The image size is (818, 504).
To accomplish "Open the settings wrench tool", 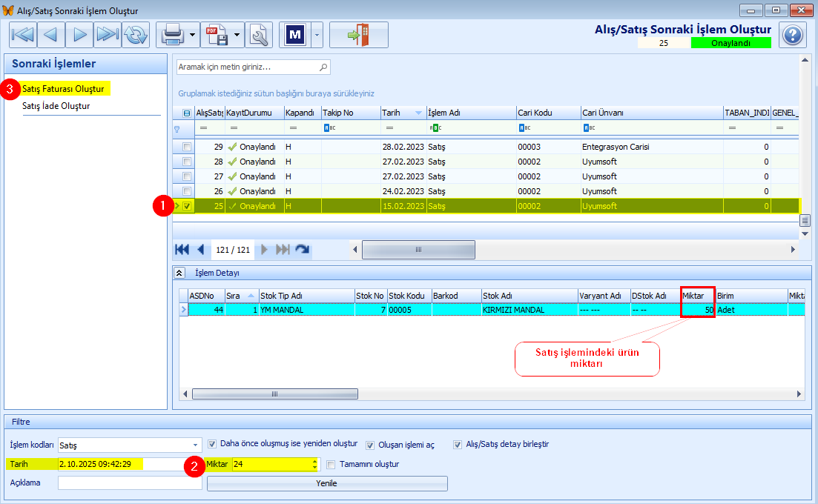I will coord(260,34).
